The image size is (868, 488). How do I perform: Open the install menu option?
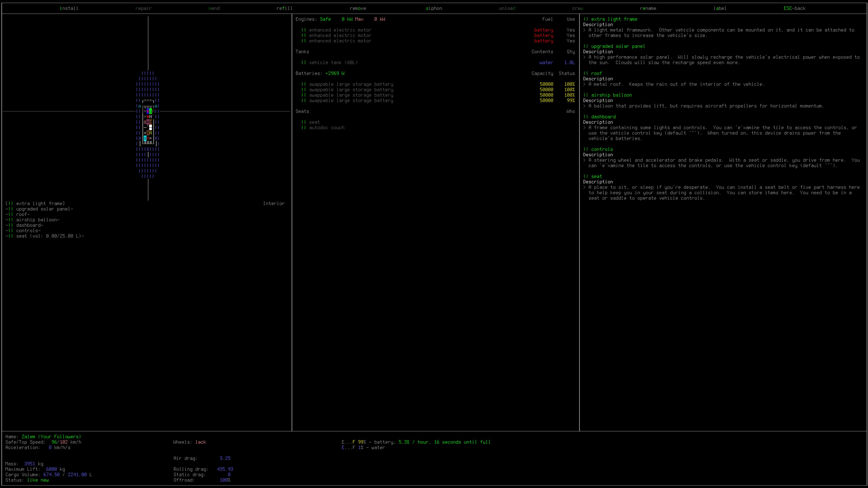tap(69, 8)
